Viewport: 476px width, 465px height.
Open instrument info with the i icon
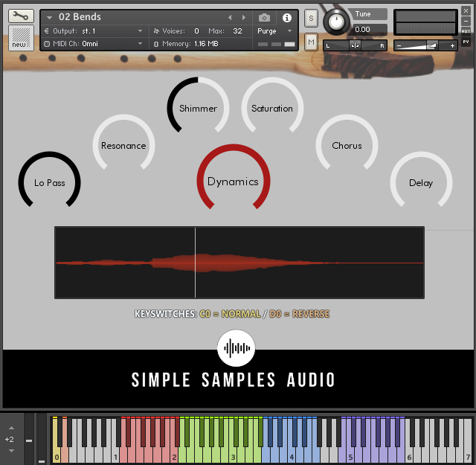click(x=287, y=18)
